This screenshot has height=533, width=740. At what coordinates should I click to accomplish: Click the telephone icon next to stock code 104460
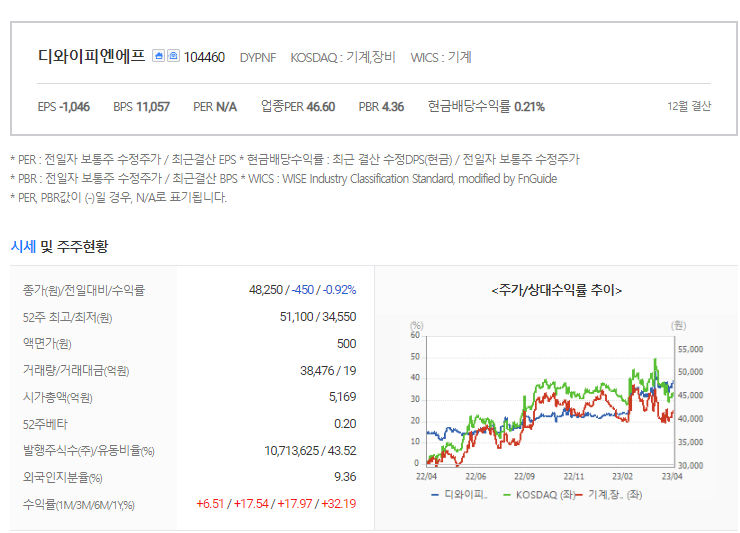(x=173, y=56)
